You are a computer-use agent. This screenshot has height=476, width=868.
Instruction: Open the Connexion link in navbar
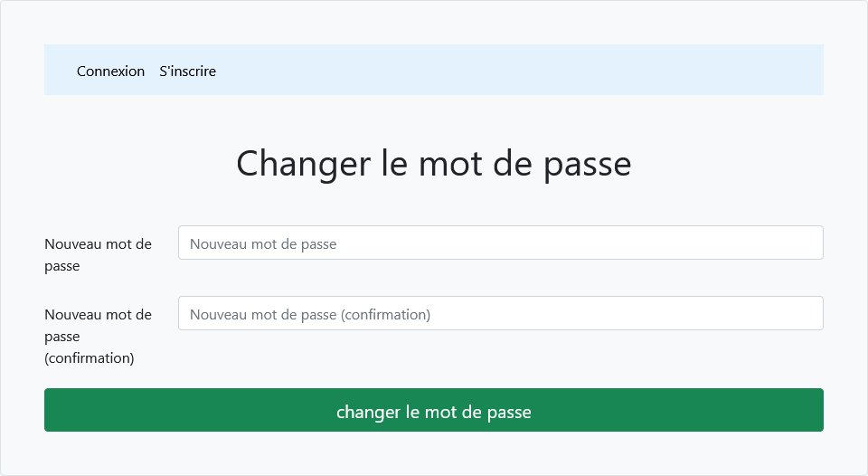pos(110,71)
